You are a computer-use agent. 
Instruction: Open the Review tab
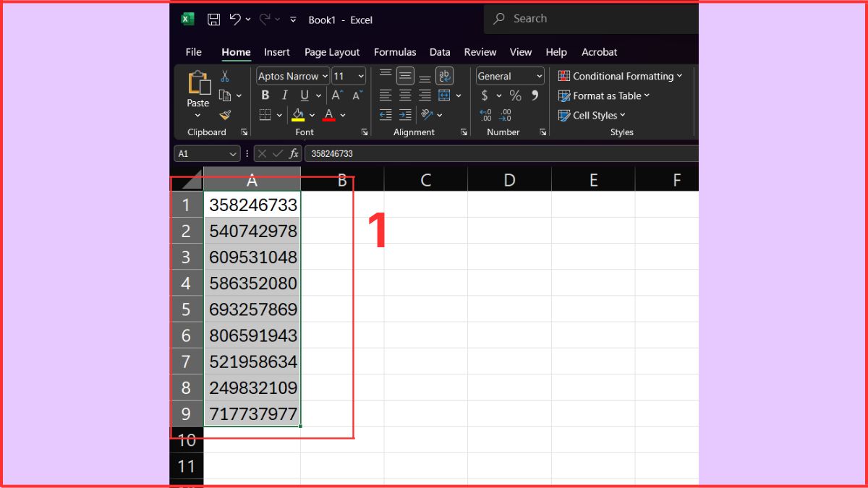pos(480,52)
